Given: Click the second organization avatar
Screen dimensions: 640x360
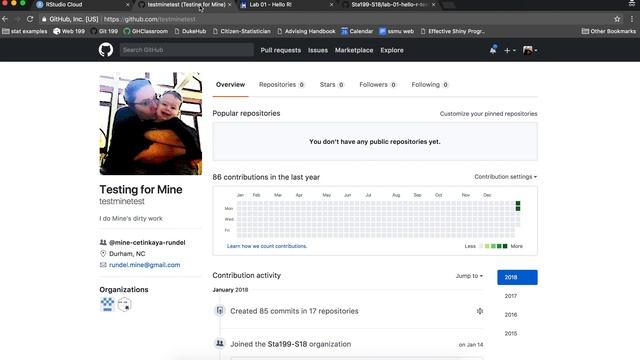Looking at the screenshot, I should click(x=124, y=304).
